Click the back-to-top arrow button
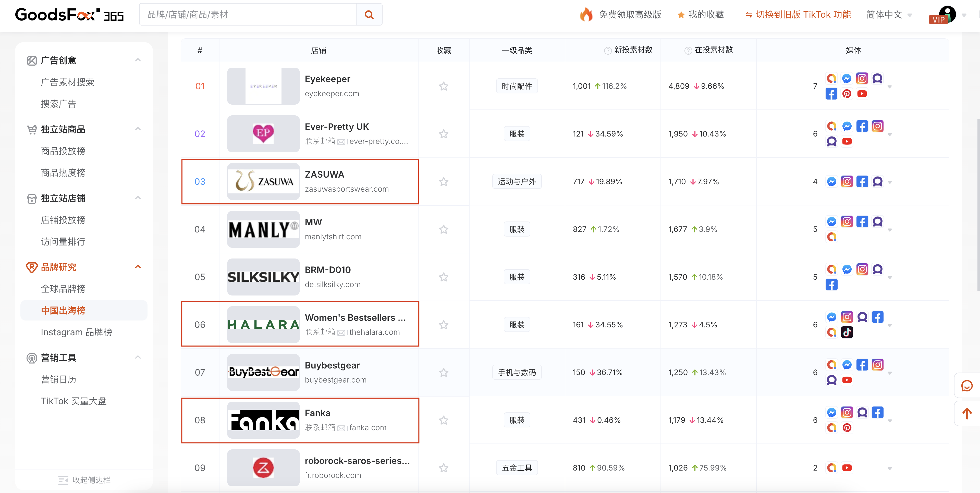Viewport: 980px width, 493px height. point(967,413)
